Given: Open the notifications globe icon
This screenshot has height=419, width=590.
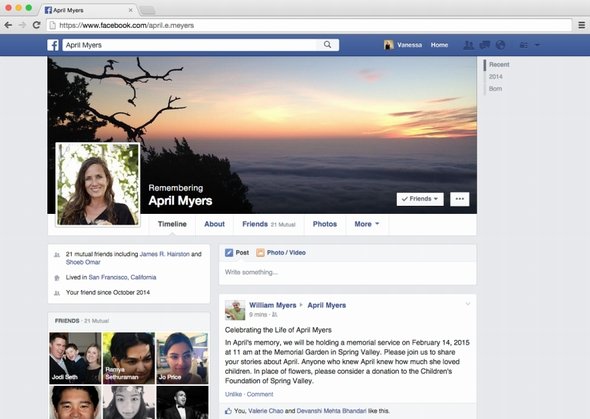Looking at the screenshot, I should (x=500, y=45).
